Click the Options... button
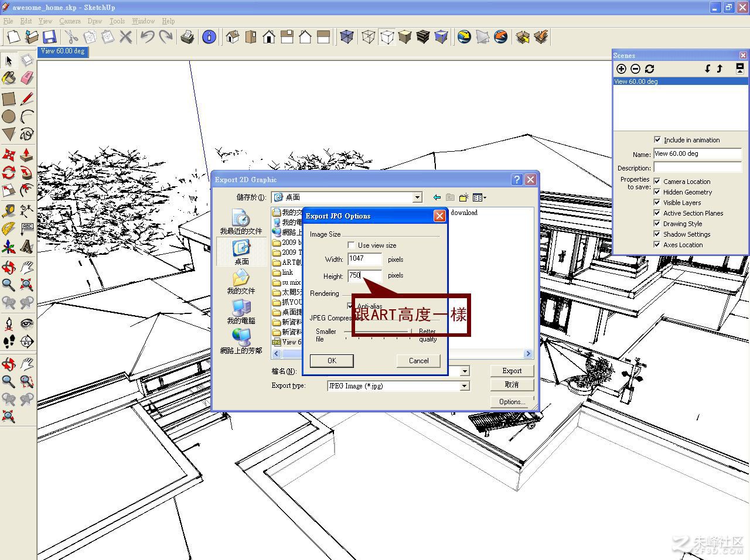 512,402
